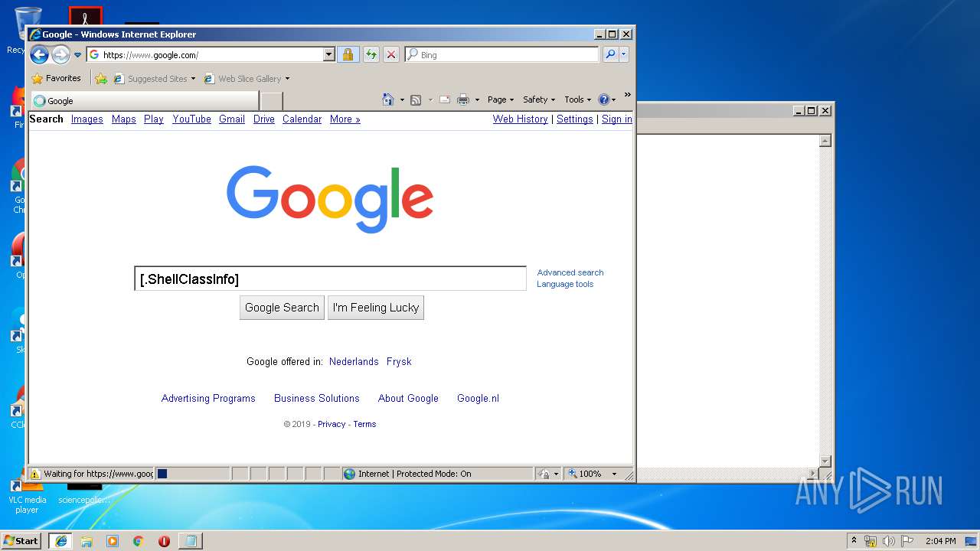Open Opera from the taskbar

164,540
